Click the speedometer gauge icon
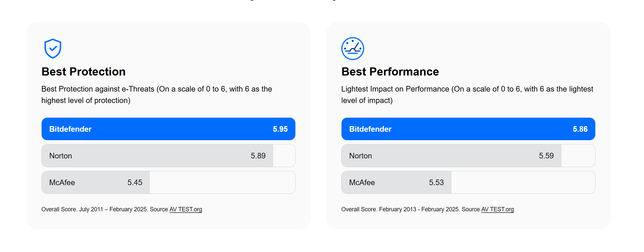Screen dimensions: 644x252 point(352,49)
